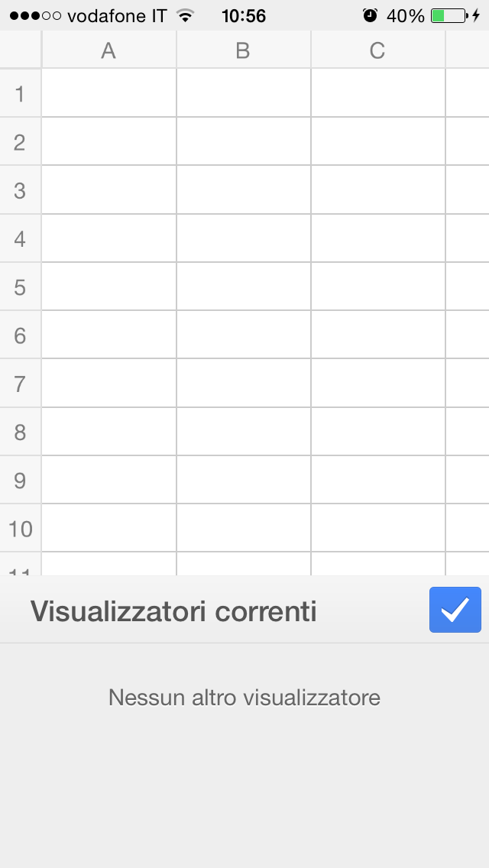Select column B header

coord(243,50)
